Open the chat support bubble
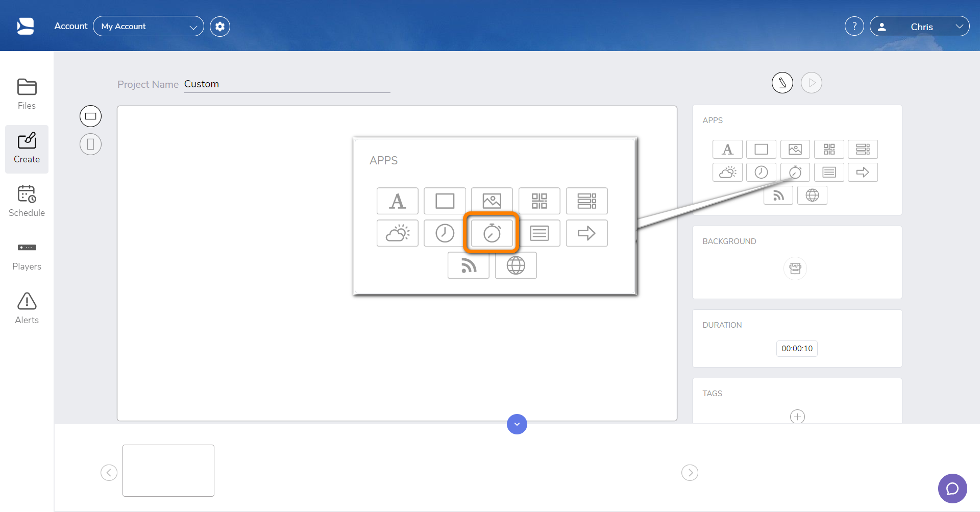980x512 pixels. (952, 489)
